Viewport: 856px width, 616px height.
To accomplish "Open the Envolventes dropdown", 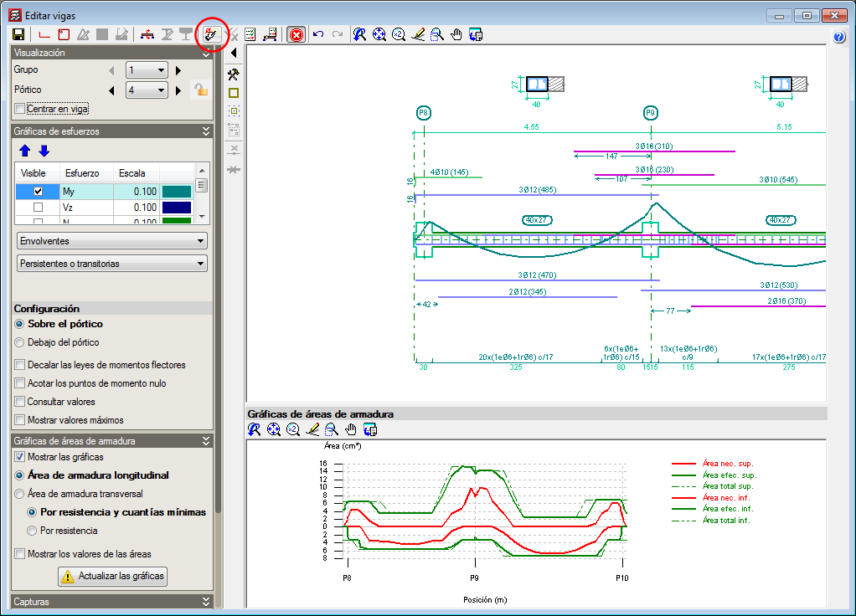I will 112,241.
